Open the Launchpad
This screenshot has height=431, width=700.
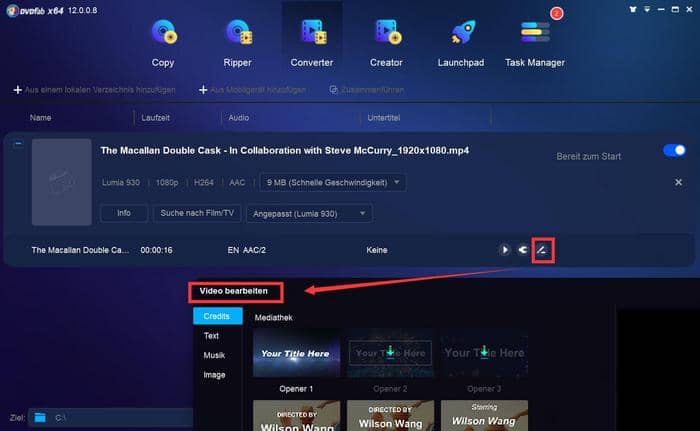point(461,43)
